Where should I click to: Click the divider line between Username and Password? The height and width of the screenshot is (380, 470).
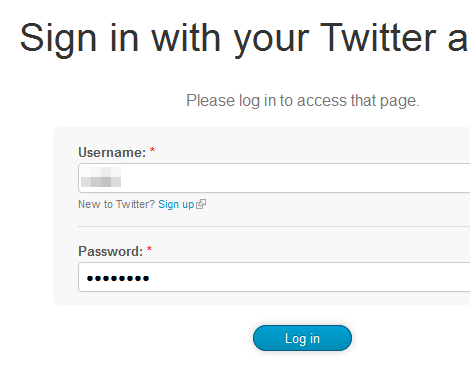tap(274, 226)
